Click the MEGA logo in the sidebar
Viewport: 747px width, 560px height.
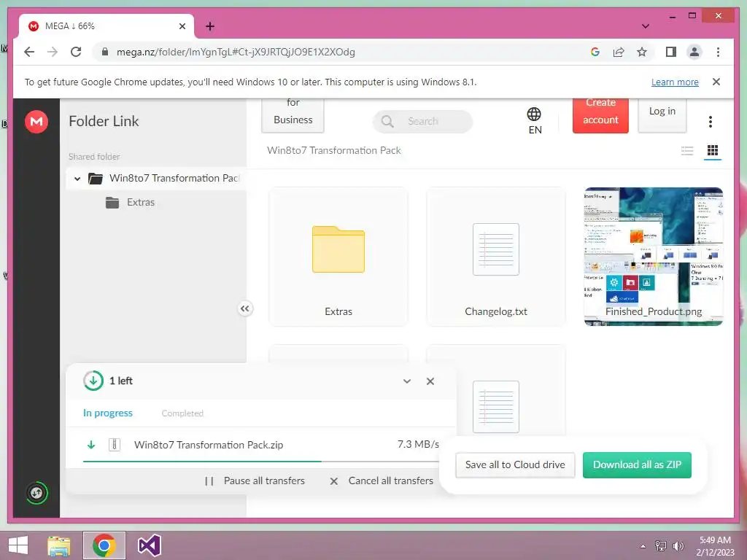(x=36, y=122)
